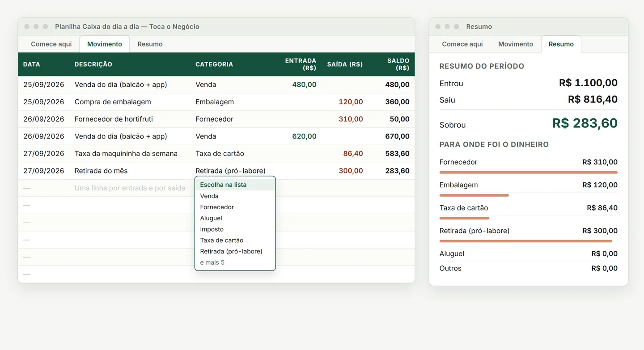Select the 'Compra de embalagem' description cell

pyautogui.click(x=113, y=102)
